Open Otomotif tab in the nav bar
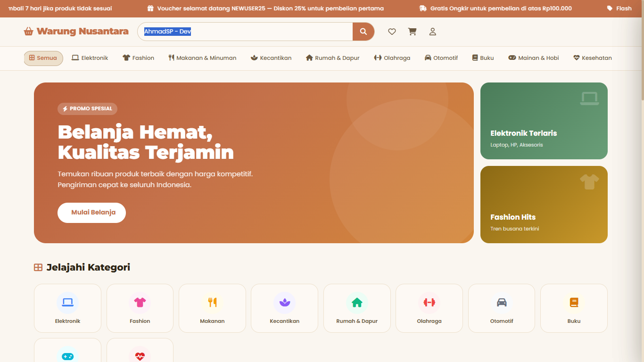Viewport: 644px width, 362px height. [x=441, y=58]
